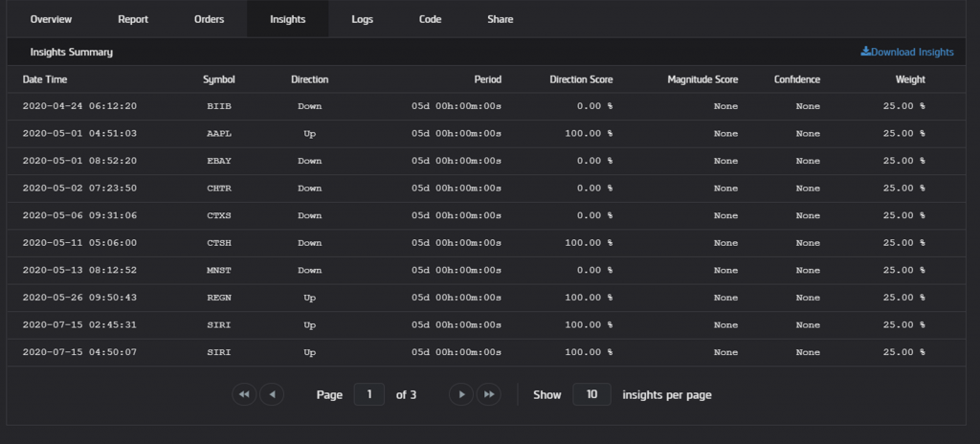
Task: Click the insights per page field
Action: [x=591, y=394]
